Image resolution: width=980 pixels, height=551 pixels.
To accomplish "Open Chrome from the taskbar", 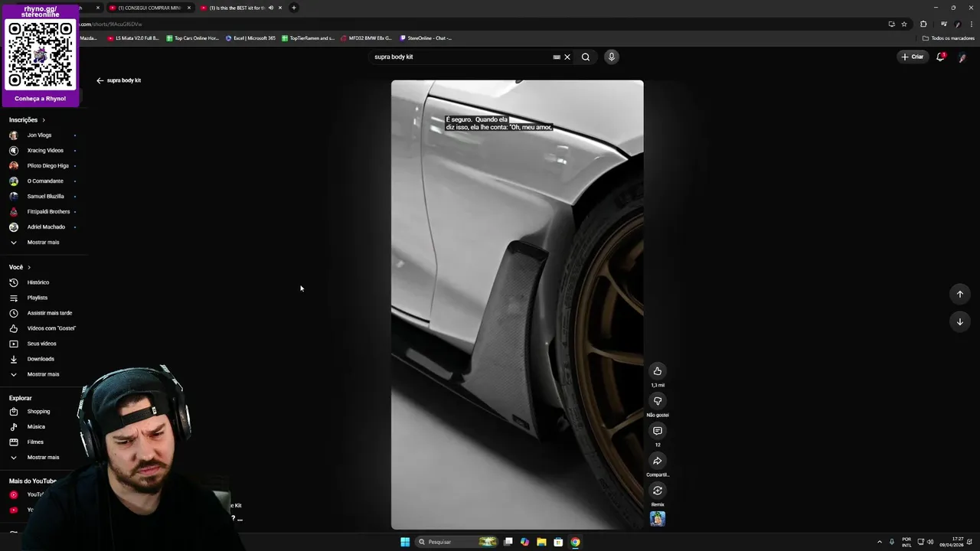I will [x=575, y=542].
